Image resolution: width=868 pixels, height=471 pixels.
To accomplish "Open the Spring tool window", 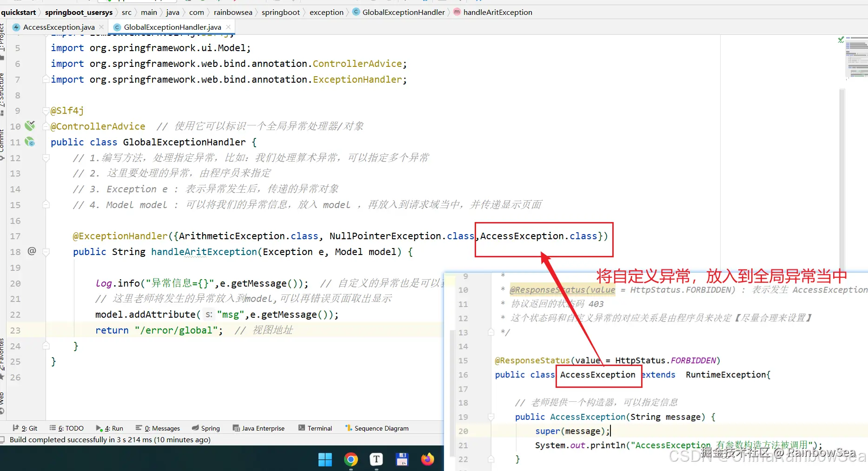I will (x=205, y=428).
